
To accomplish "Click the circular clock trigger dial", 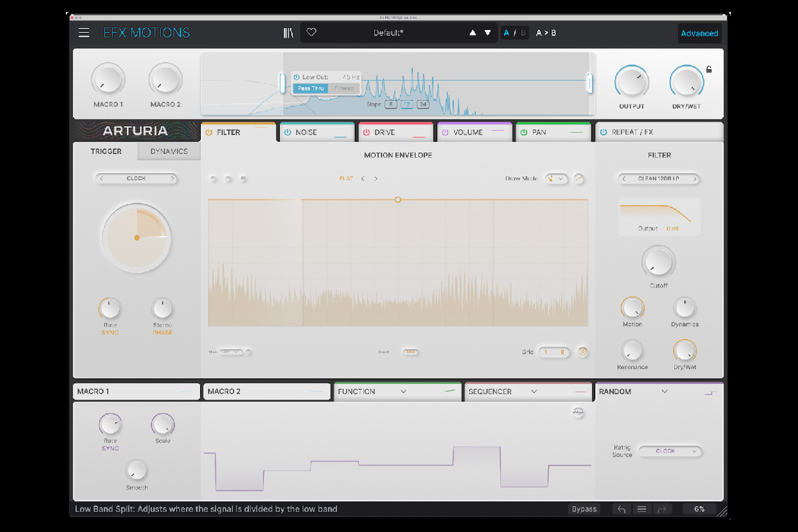I will [x=136, y=237].
